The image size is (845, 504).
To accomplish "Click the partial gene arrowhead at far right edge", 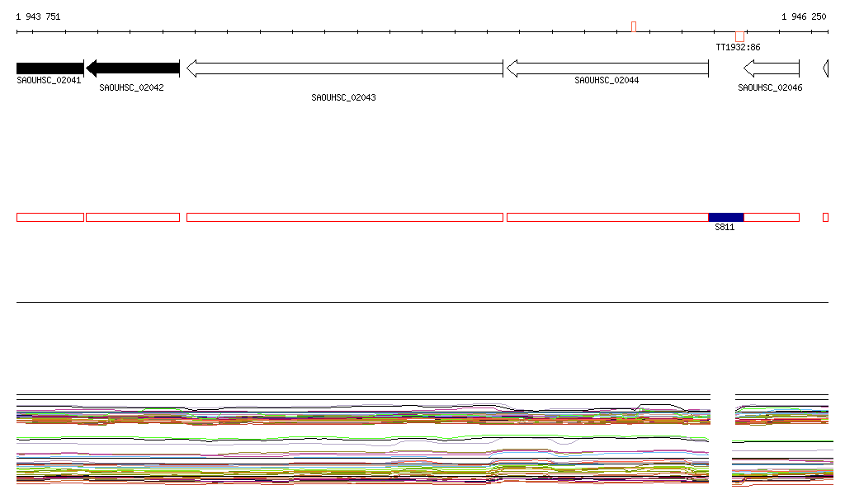I will 825,68.
